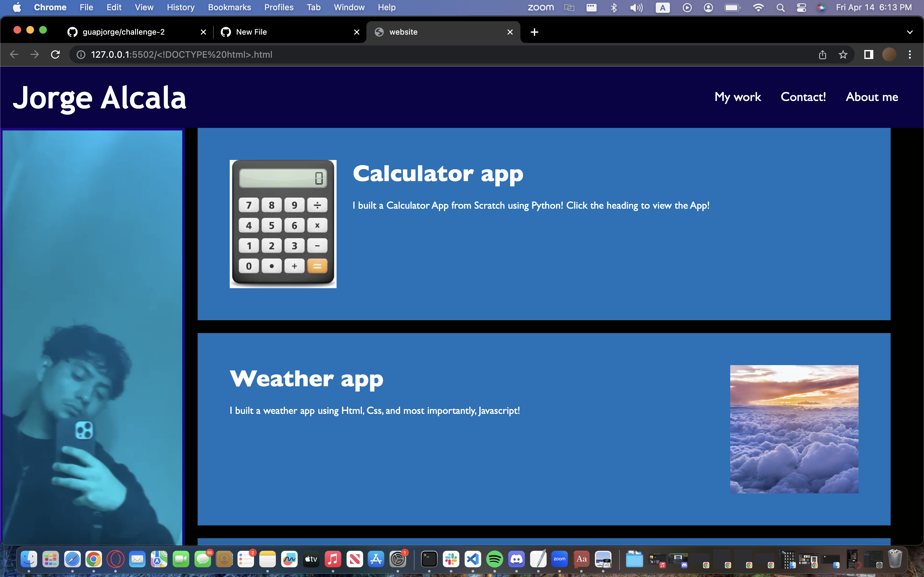This screenshot has height=577, width=924.
Task: Click the share page icon
Action: pos(822,54)
